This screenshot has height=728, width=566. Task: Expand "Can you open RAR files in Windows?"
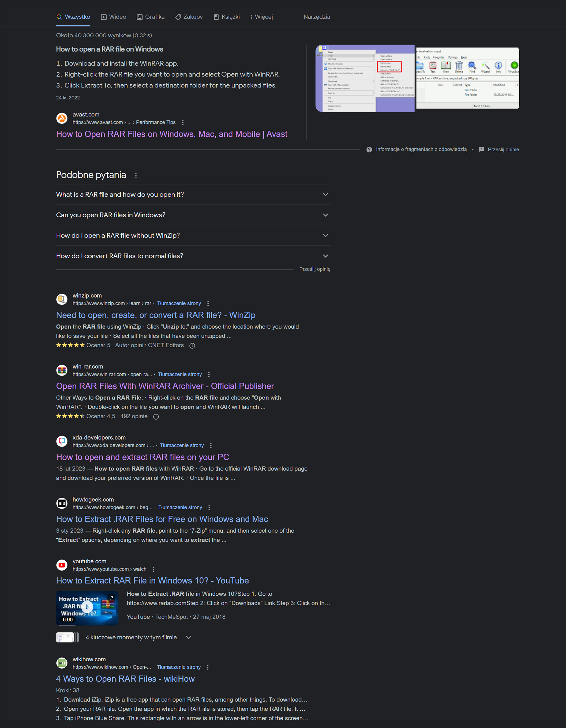[193, 215]
